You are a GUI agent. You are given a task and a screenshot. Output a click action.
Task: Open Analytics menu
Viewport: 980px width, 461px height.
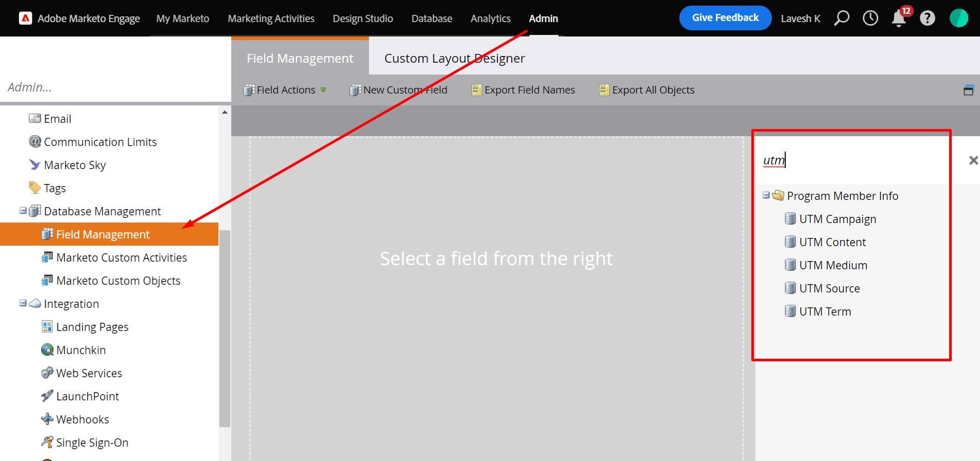pyautogui.click(x=490, y=19)
